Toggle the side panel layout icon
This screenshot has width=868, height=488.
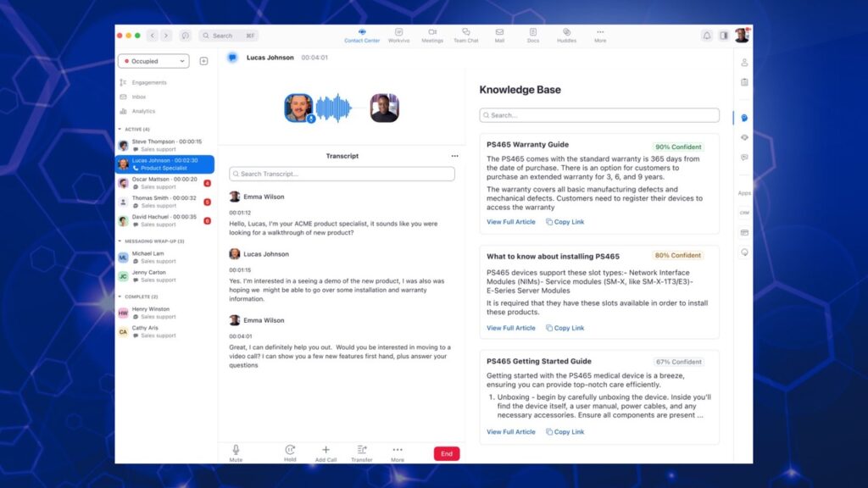pyautogui.click(x=724, y=36)
